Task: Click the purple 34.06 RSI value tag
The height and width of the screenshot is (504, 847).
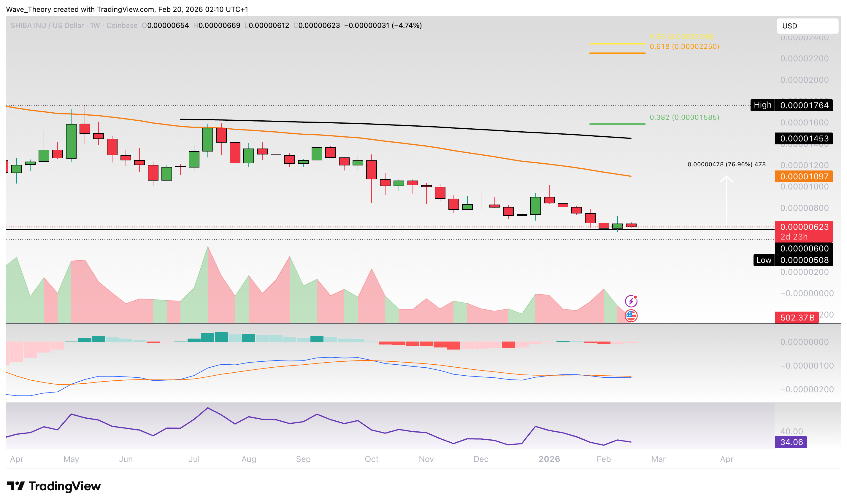Action: coord(791,442)
